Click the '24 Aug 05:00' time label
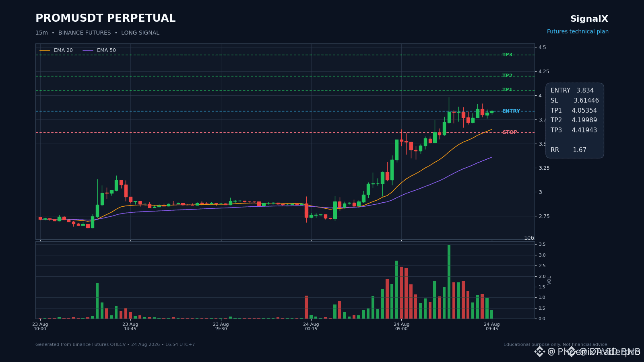 click(401, 327)
